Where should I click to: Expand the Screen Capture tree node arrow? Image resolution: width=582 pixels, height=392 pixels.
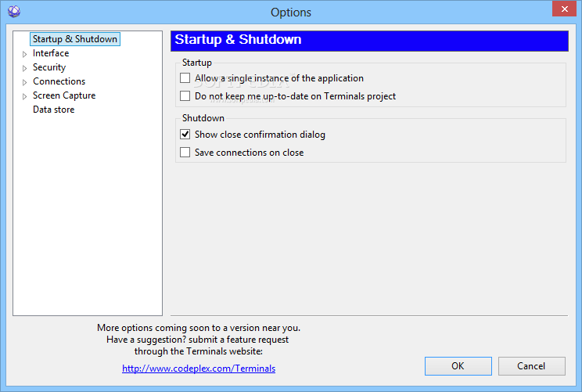[24, 96]
